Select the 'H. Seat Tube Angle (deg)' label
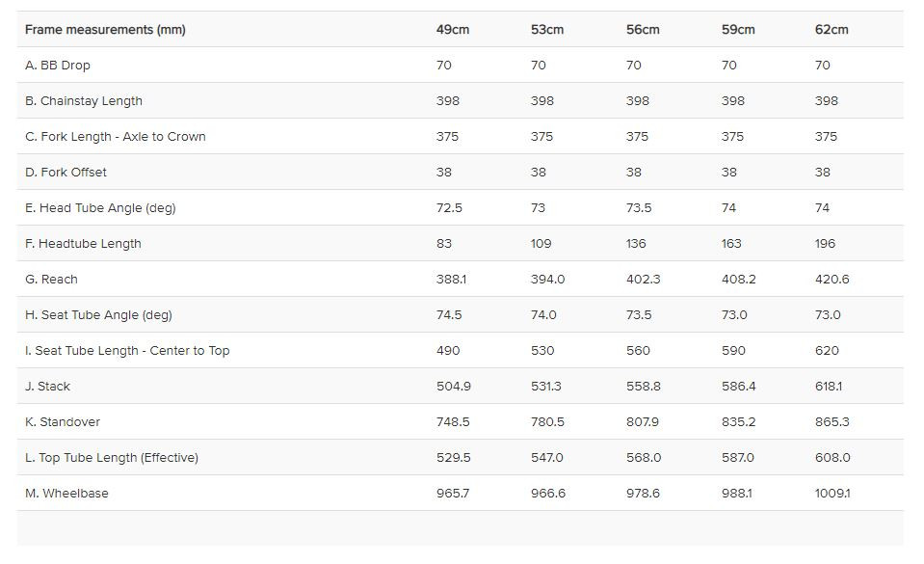The height and width of the screenshot is (564, 924). pos(98,315)
